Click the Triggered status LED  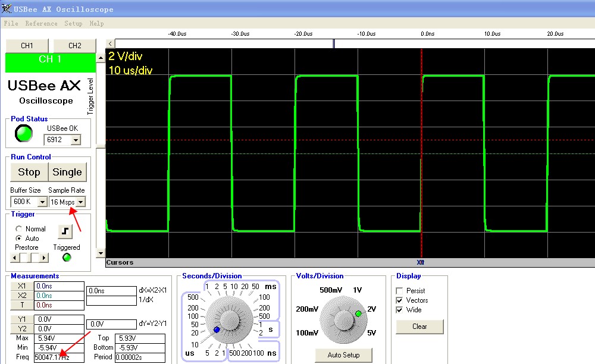(x=67, y=258)
